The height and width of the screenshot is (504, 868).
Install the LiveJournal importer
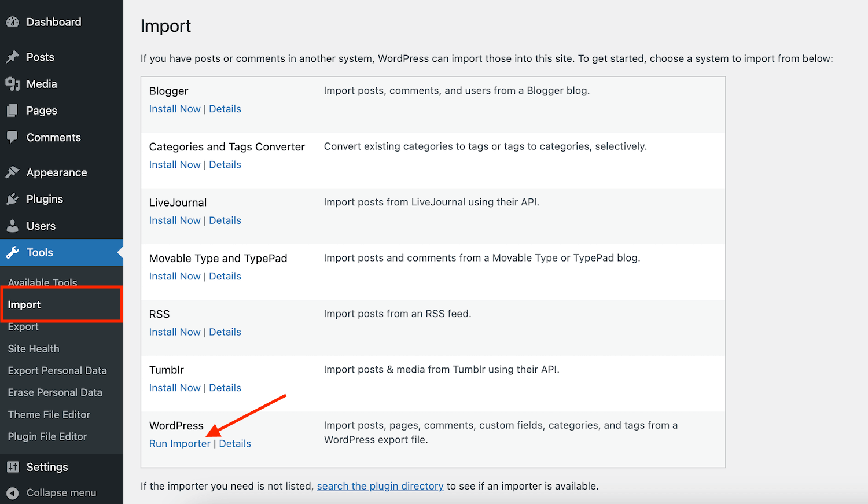175,220
